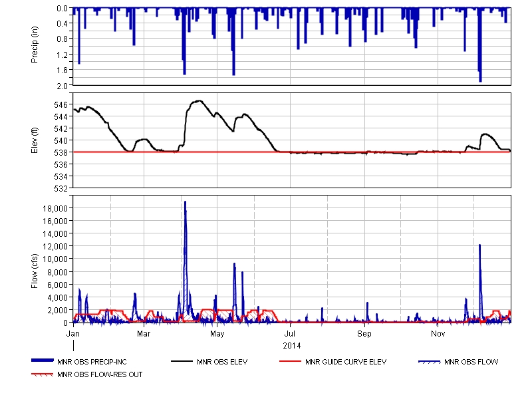Click the 542 tick on the elevation axis
The width and height of the screenshot is (532, 417).
[61, 128]
